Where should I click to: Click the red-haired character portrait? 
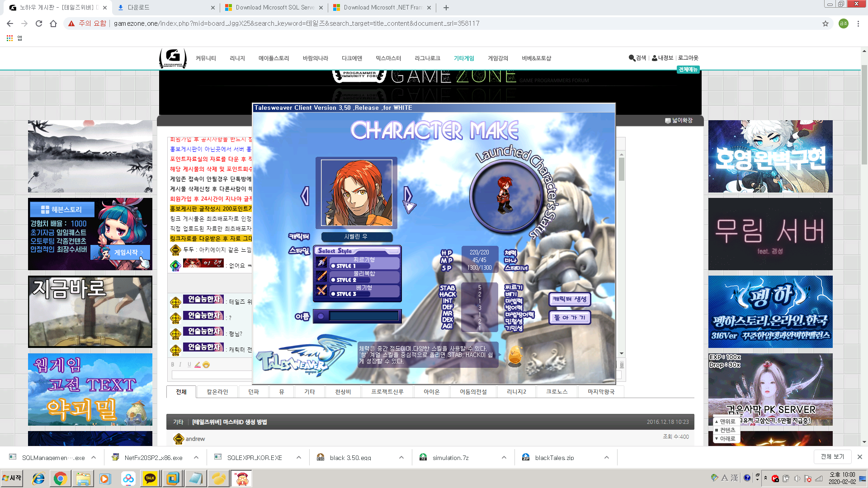coord(357,193)
